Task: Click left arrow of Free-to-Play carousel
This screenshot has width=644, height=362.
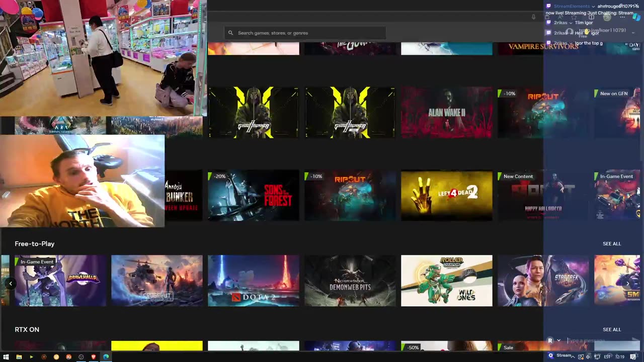Action: (11, 284)
